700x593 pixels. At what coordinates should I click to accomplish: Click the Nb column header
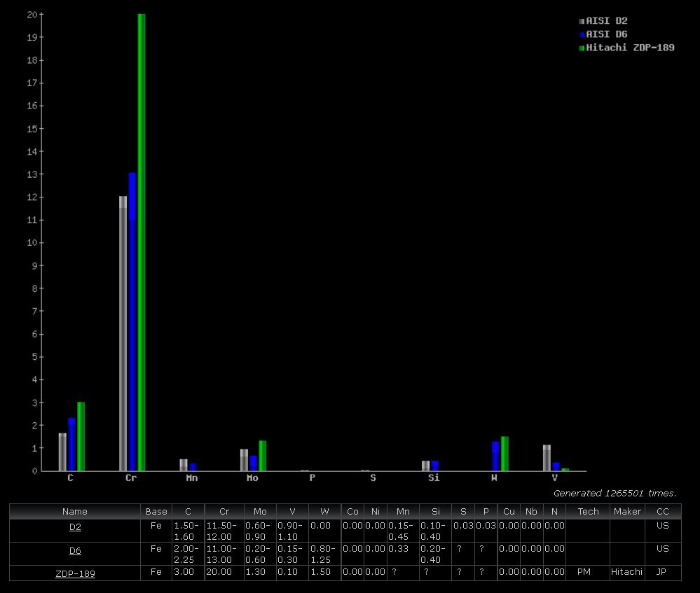click(x=531, y=511)
